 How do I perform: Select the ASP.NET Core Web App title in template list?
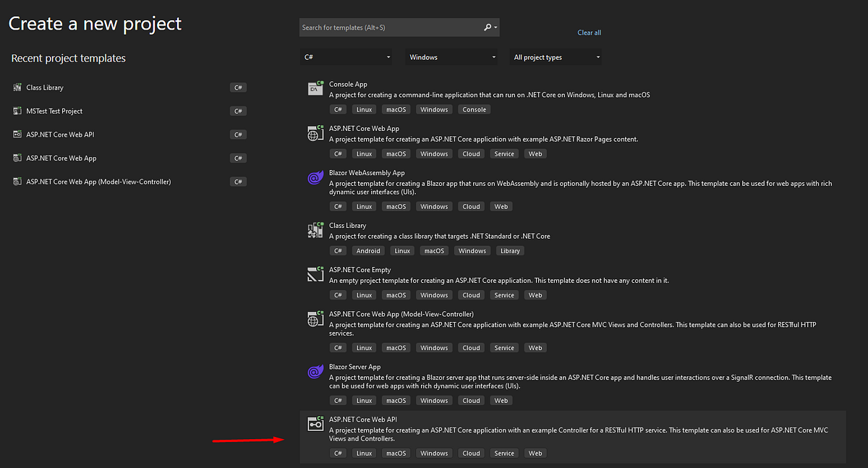click(x=364, y=129)
